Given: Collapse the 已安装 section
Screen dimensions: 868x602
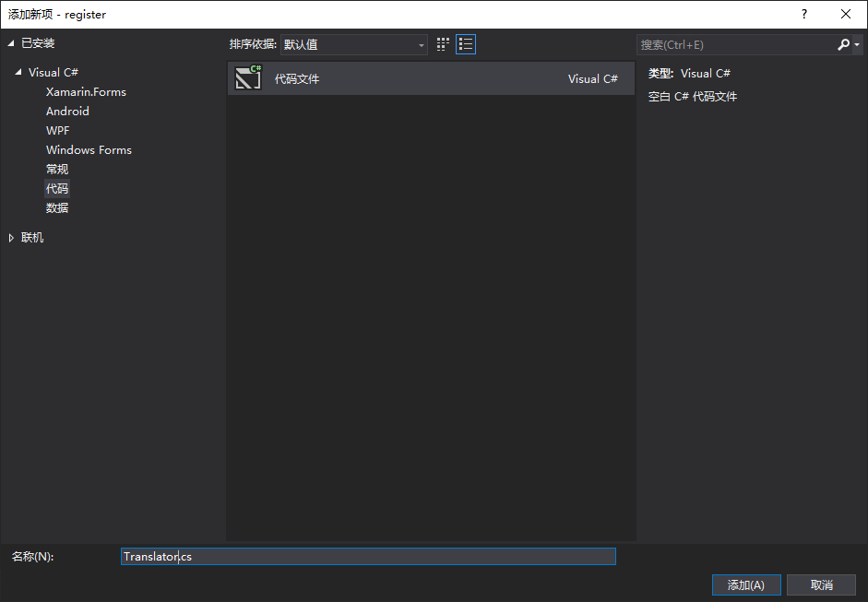Looking at the screenshot, I should pyautogui.click(x=11, y=42).
